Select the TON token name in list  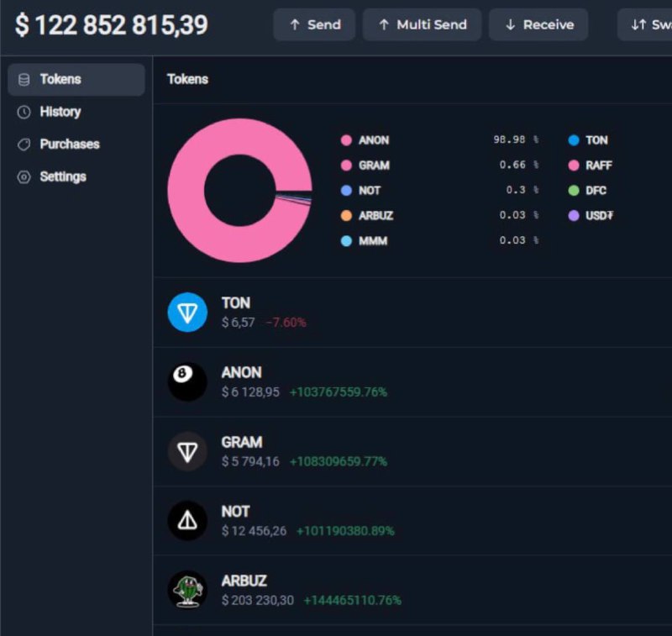(x=236, y=303)
